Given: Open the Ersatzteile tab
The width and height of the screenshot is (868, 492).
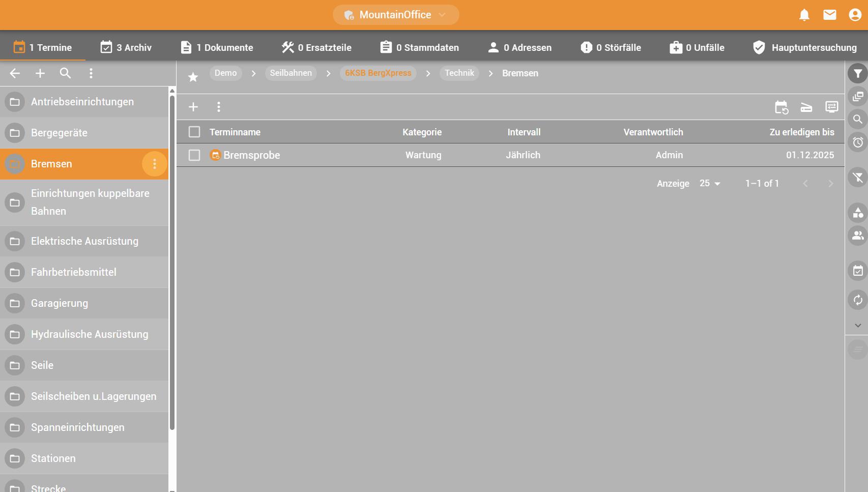Looking at the screenshot, I should [316, 47].
